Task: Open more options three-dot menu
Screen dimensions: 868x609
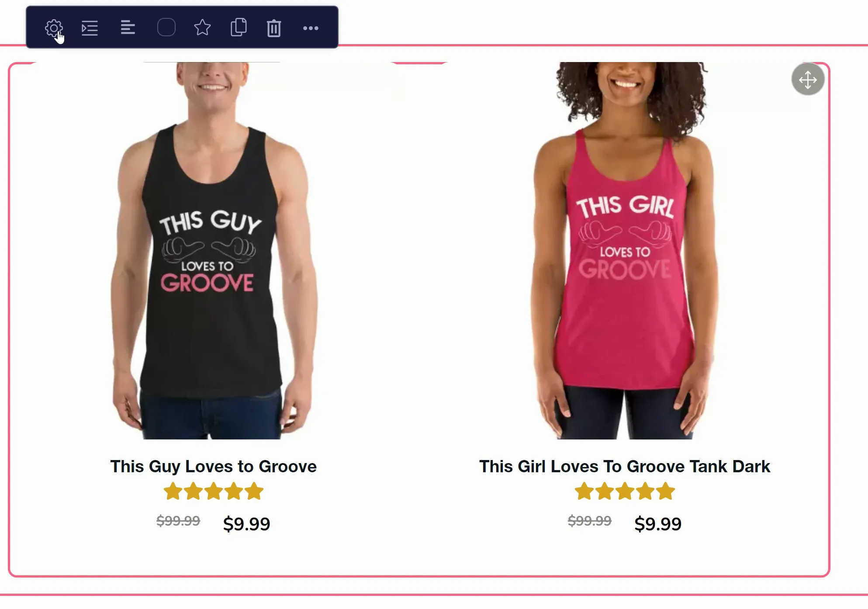Action: tap(311, 28)
